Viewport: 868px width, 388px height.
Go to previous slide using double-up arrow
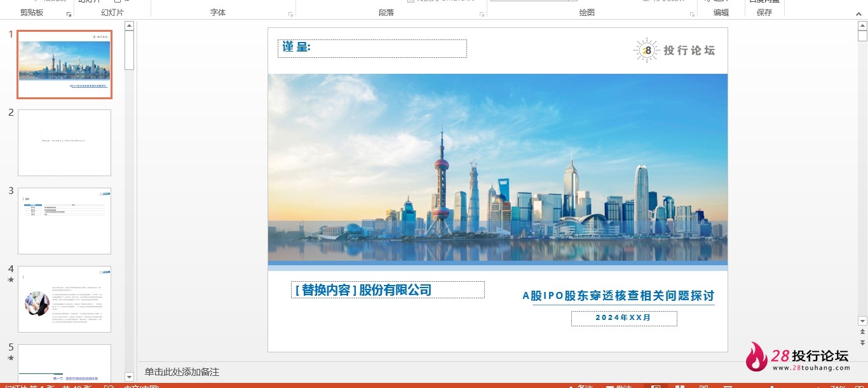862,332
